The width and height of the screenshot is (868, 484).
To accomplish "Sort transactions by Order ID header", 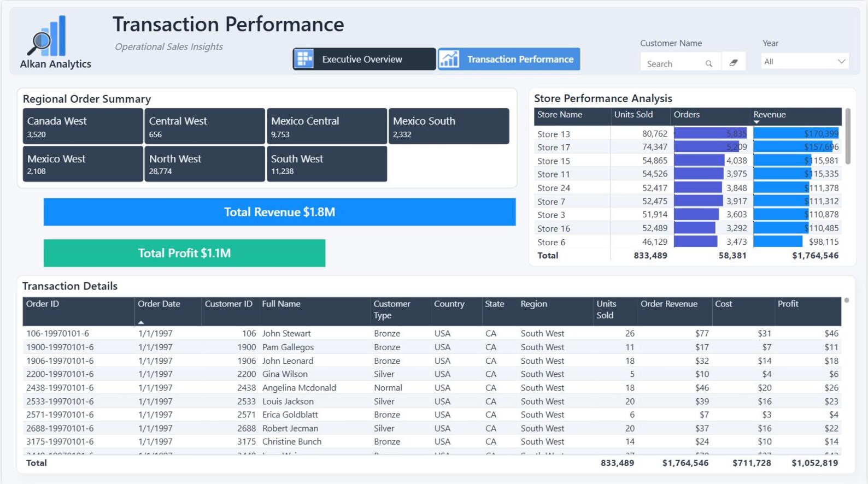I will pos(79,311).
